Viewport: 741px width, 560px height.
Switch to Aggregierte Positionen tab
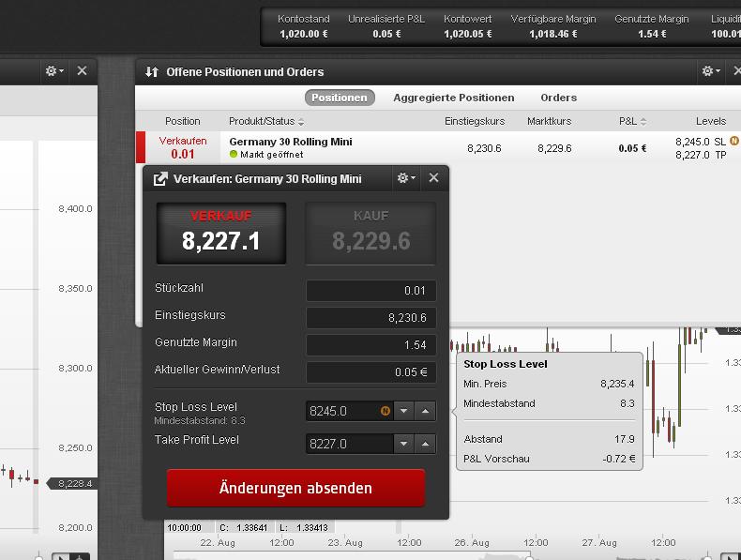453,98
